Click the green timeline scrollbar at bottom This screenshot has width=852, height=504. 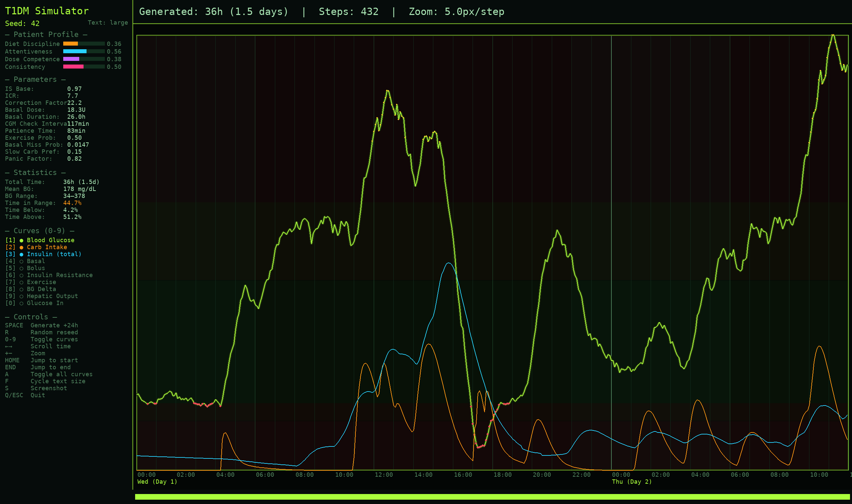tap(492, 497)
